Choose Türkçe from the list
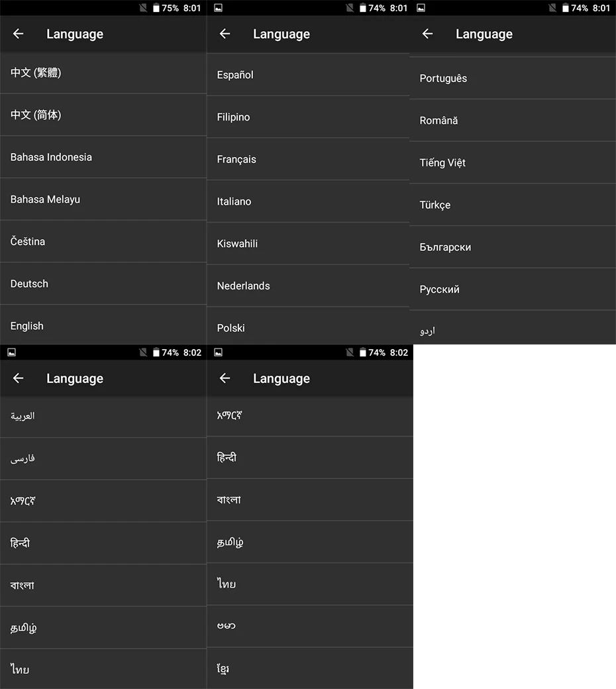This screenshot has width=616, height=689. click(x=513, y=205)
